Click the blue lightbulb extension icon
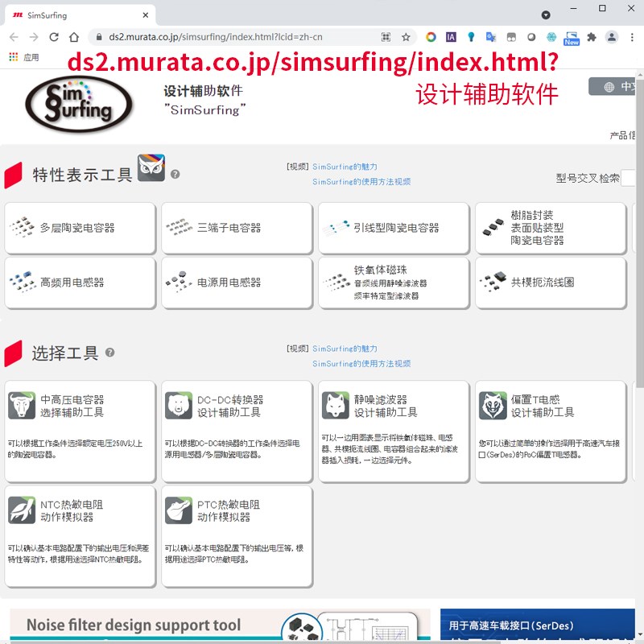Image resolution: width=644 pixels, height=644 pixels. tap(471, 37)
